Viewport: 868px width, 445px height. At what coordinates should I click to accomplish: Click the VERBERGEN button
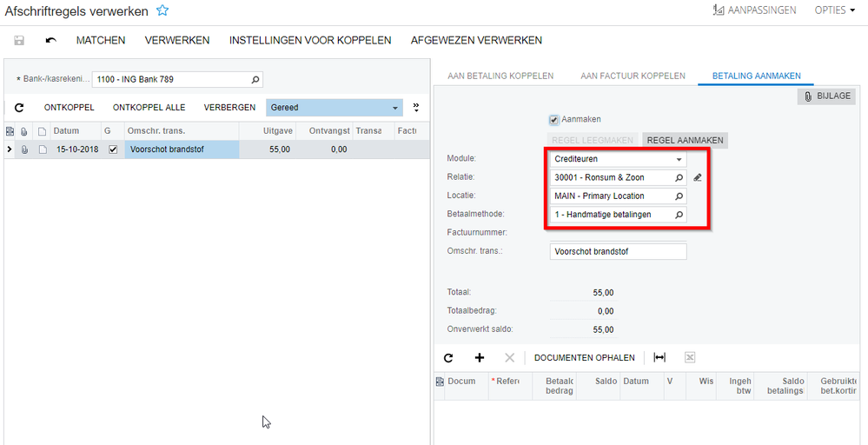(229, 108)
